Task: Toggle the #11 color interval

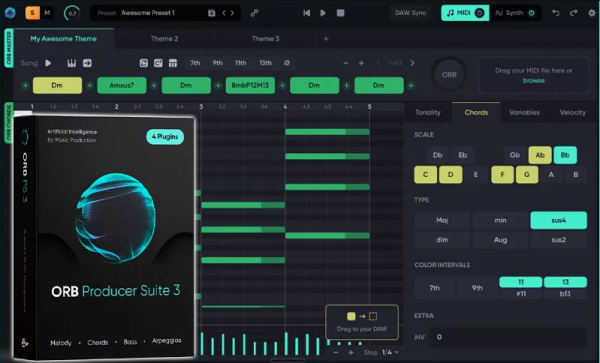Action: tap(521, 294)
